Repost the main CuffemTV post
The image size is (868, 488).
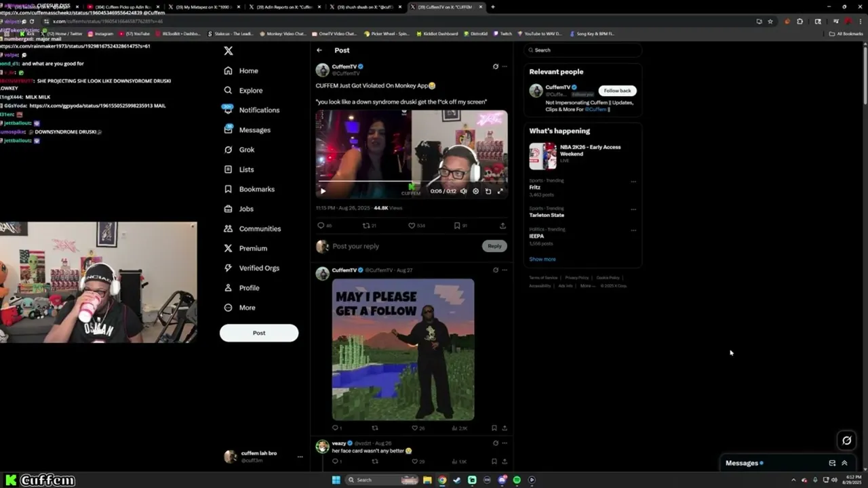point(370,226)
